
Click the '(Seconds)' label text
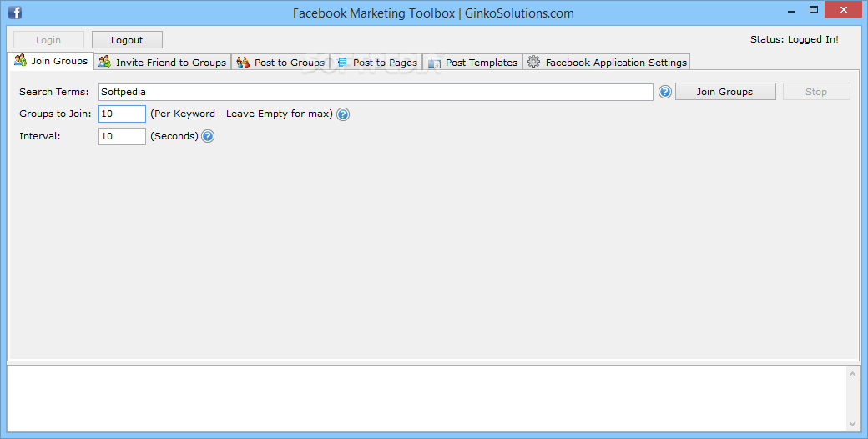pos(174,136)
